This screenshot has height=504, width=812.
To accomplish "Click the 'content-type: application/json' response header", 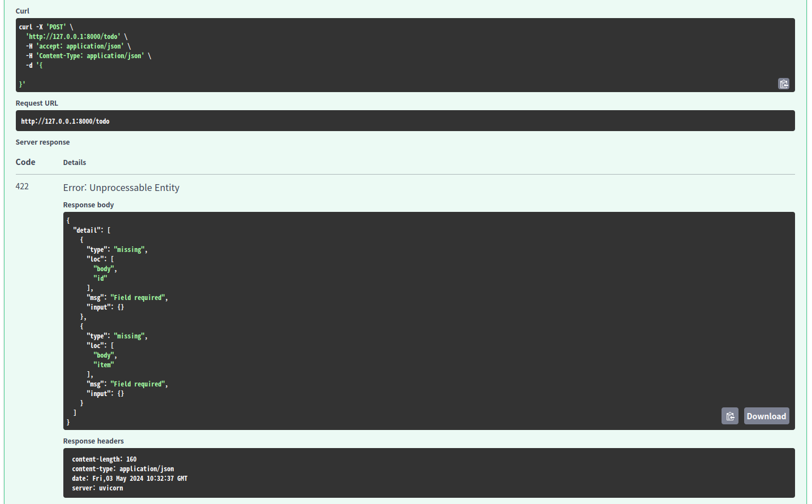I will click(x=123, y=469).
